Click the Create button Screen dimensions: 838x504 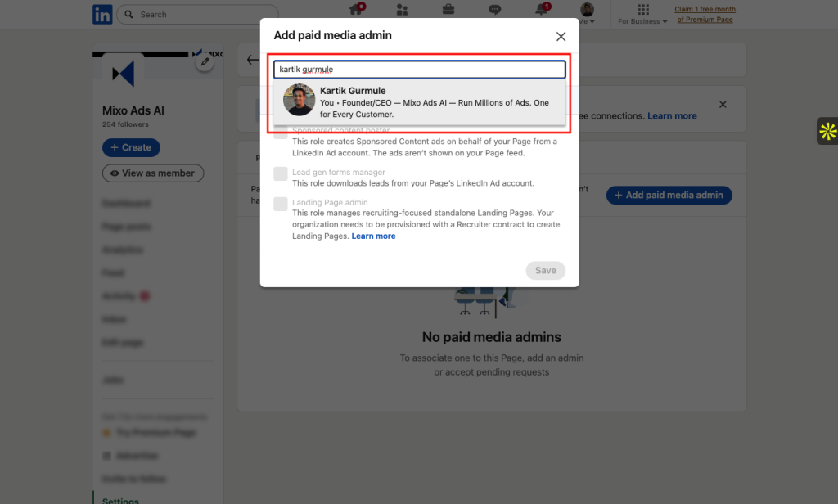(132, 147)
